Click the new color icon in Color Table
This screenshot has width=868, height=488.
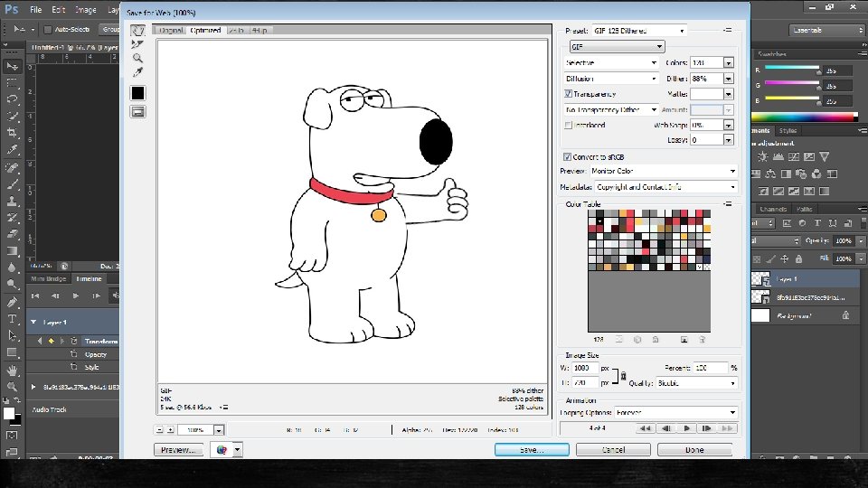(684, 339)
